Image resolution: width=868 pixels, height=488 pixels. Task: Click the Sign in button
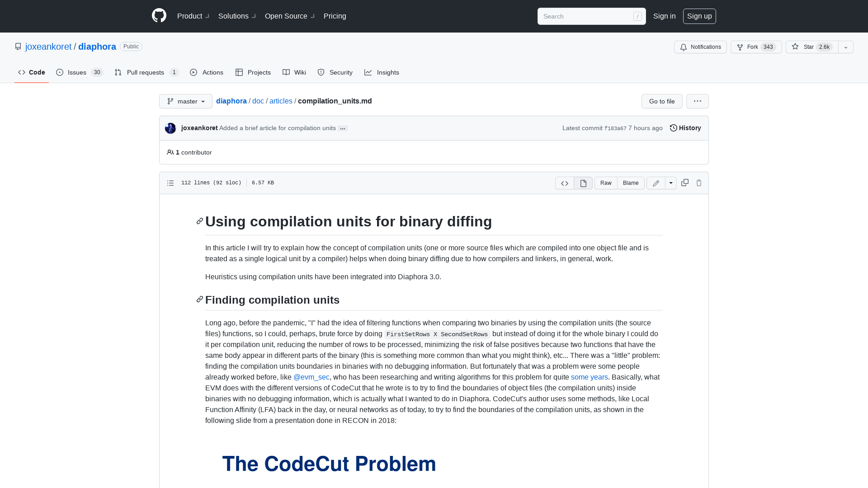pyautogui.click(x=665, y=16)
